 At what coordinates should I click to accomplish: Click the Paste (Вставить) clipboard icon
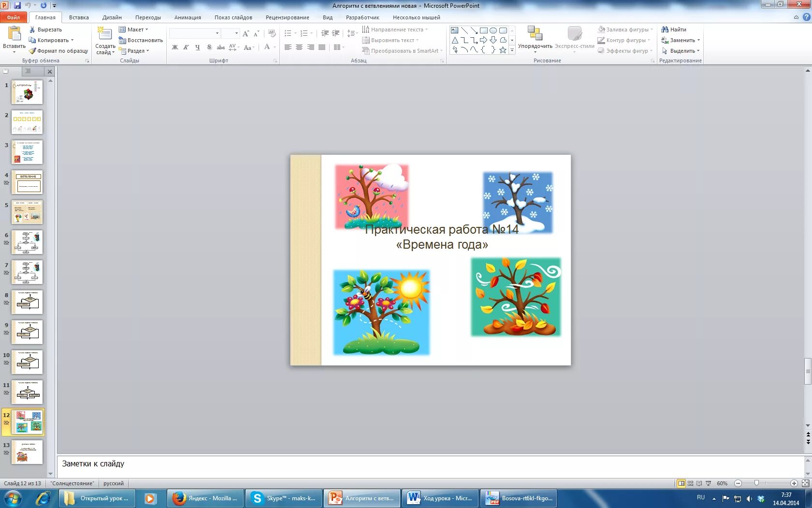tap(14, 34)
